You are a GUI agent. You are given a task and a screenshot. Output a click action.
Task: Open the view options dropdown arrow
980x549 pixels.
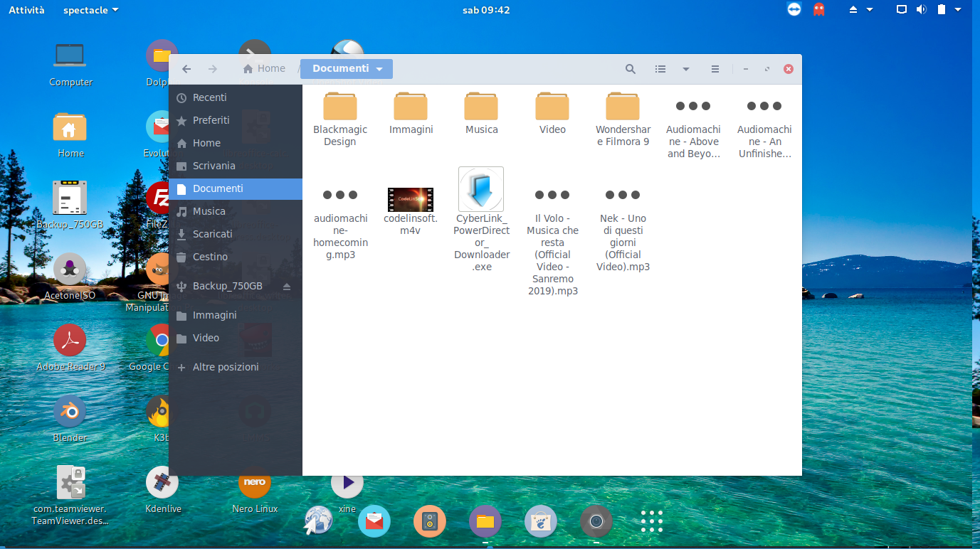click(686, 69)
